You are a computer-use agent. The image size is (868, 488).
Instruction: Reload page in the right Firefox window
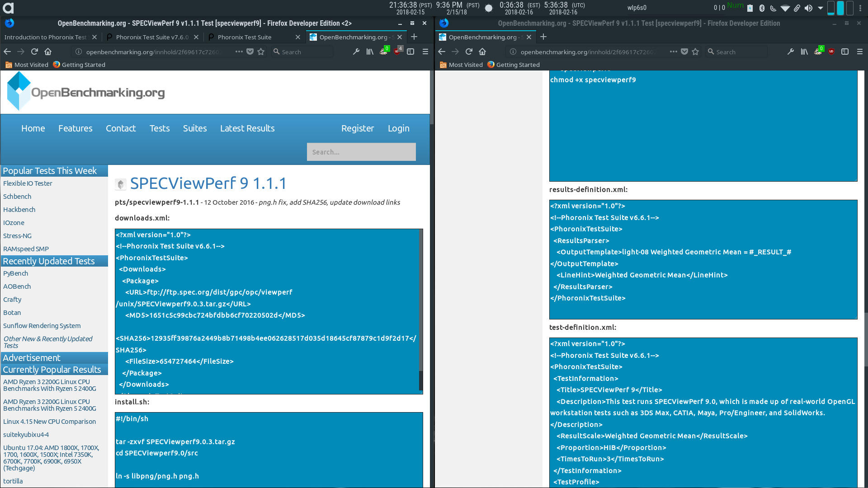[469, 52]
